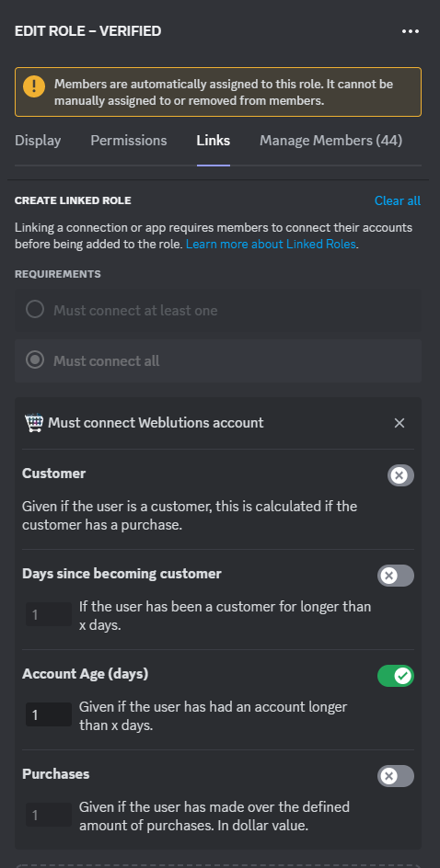Viewport: 440px width, 868px height.
Task: Switch to the Links tab
Action: pyautogui.click(x=214, y=141)
